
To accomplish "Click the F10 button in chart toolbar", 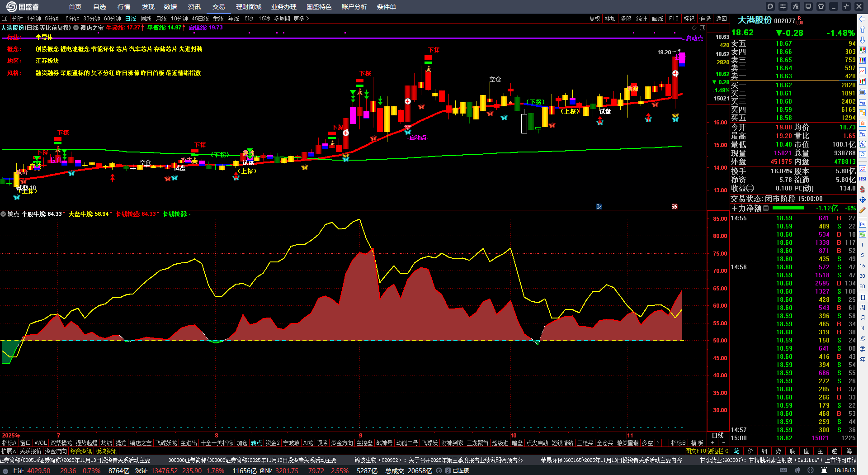I will pos(674,19).
